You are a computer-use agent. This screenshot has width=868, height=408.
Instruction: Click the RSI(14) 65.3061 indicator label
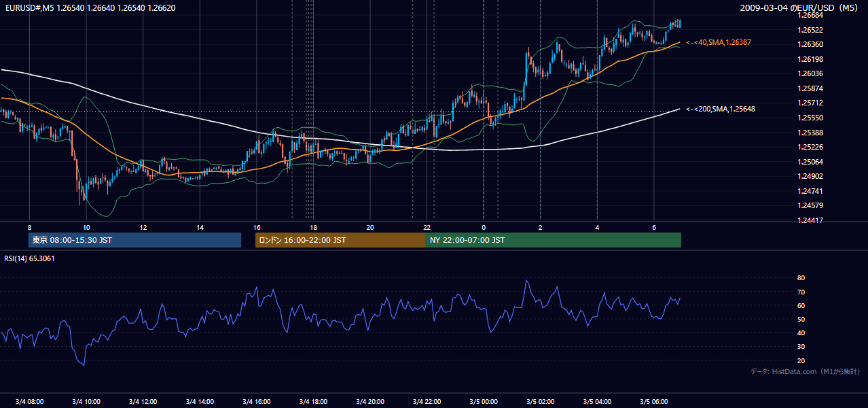coord(30,258)
